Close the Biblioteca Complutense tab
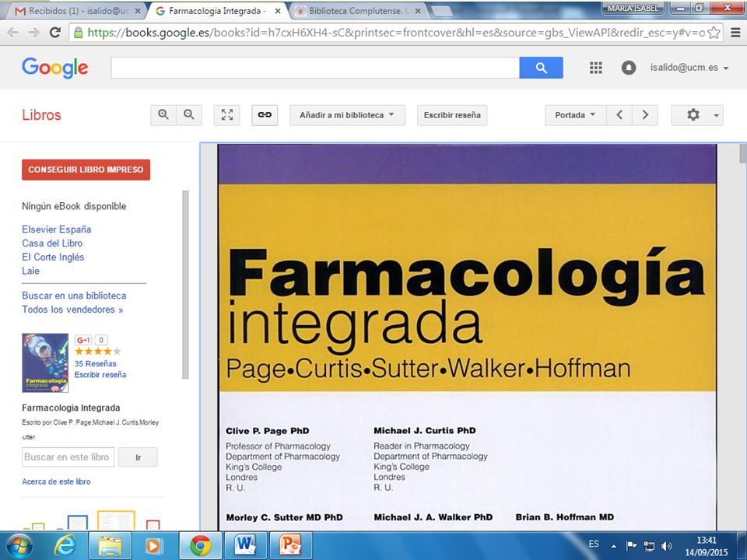Viewport: 747px width, 560px height. pyautogui.click(x=418, y=11)
